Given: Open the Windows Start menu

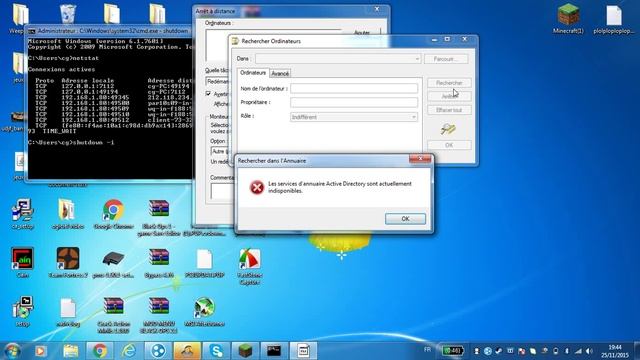Looking at the screenshot, I should point(12,351).
